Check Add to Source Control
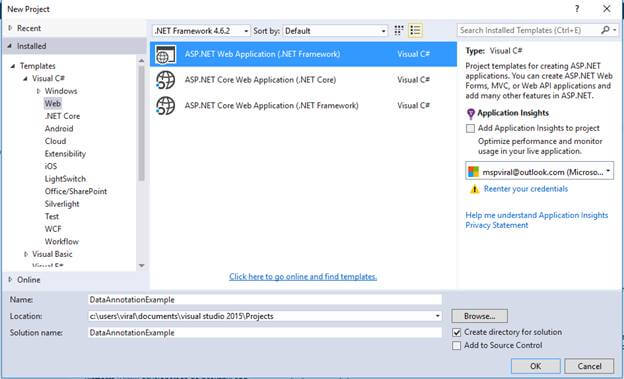The image size is (624, 379). click(456, 346)
